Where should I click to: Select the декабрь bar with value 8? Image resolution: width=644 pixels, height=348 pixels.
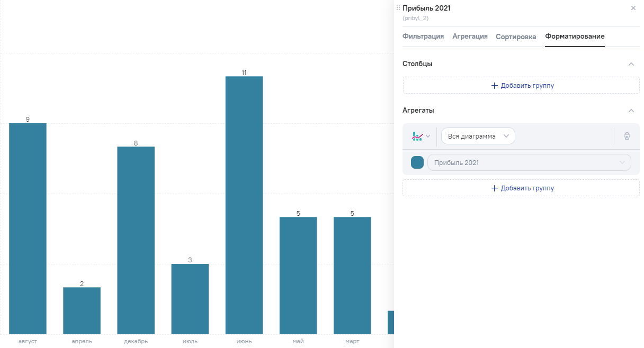[x=136, y=240]
